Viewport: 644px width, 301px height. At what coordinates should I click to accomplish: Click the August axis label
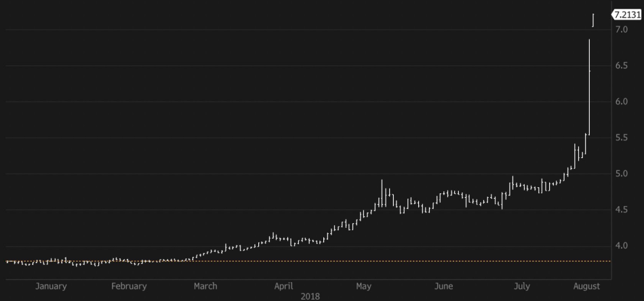[586, 286]
